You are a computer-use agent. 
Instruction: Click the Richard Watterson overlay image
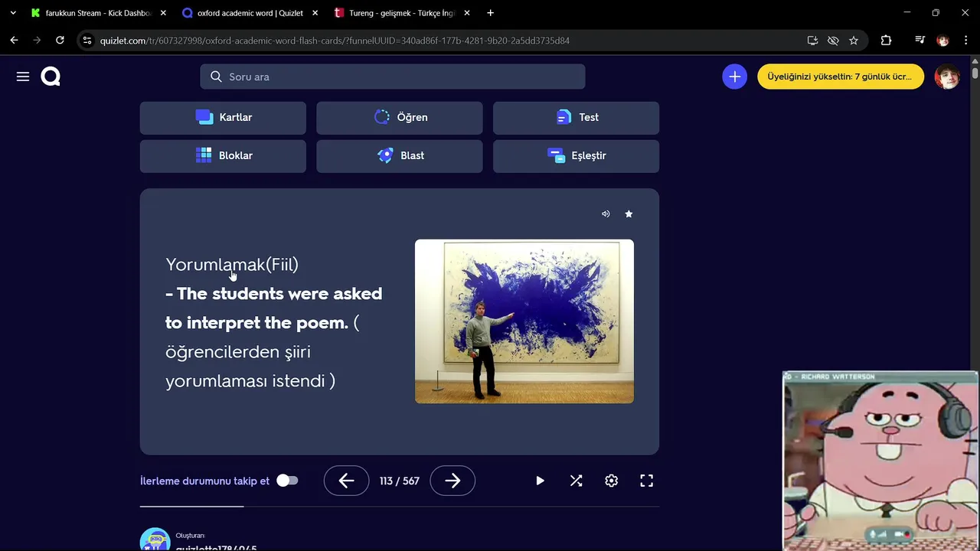coord(880,461)
